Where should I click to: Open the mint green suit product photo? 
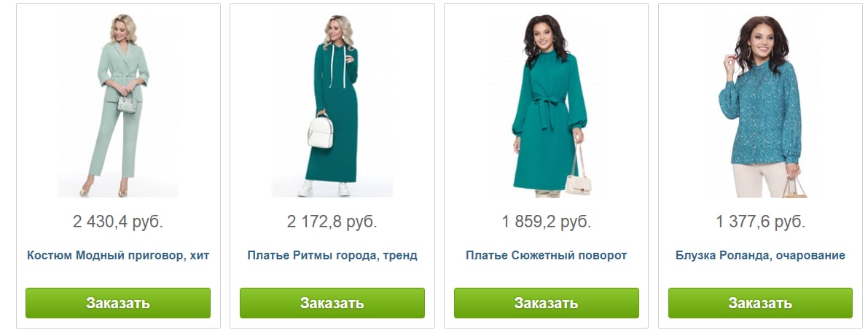coord(118,105)
